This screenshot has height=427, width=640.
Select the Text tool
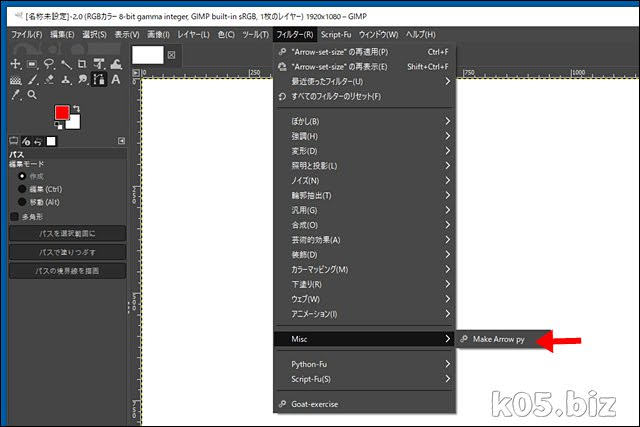point(116,80)
